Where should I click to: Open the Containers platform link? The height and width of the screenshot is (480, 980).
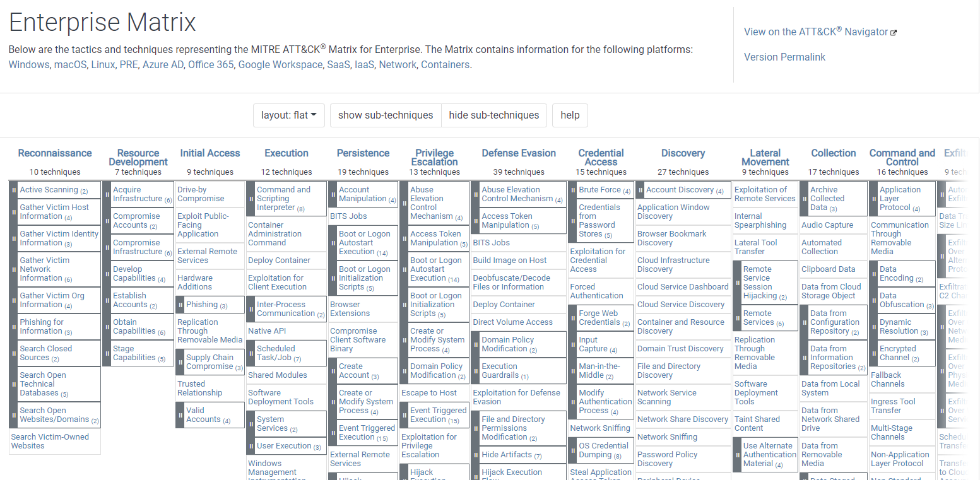coord(445,64)
